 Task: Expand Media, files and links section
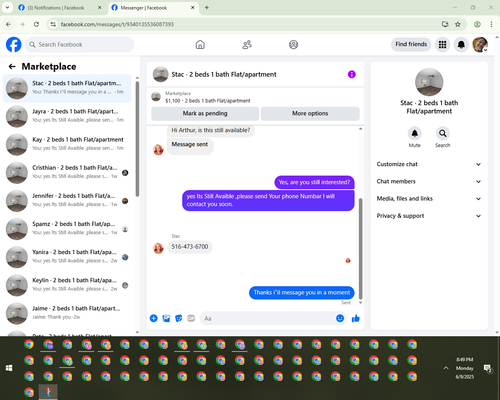pyautogui.click(x=429, y=199)
